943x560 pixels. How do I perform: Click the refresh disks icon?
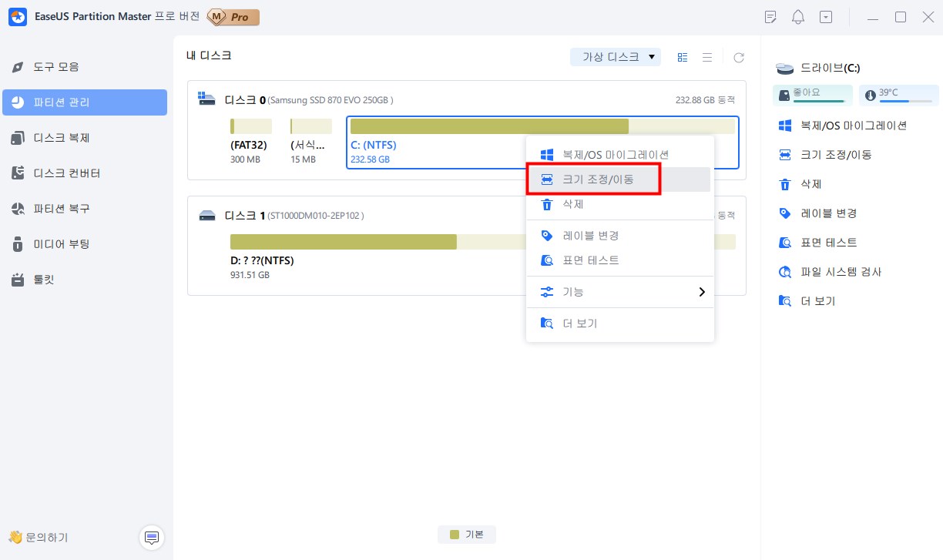[739, 57]
